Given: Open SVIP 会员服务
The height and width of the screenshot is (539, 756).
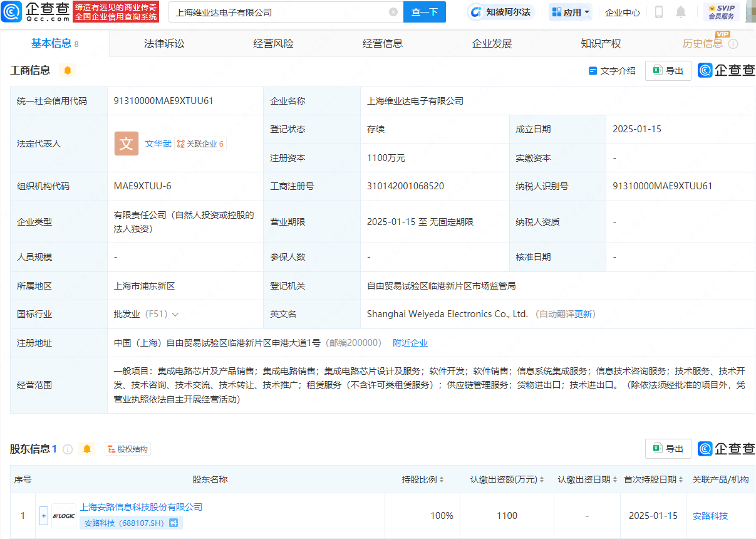Looking at the screenshot, I should click(x=721, y=12).
